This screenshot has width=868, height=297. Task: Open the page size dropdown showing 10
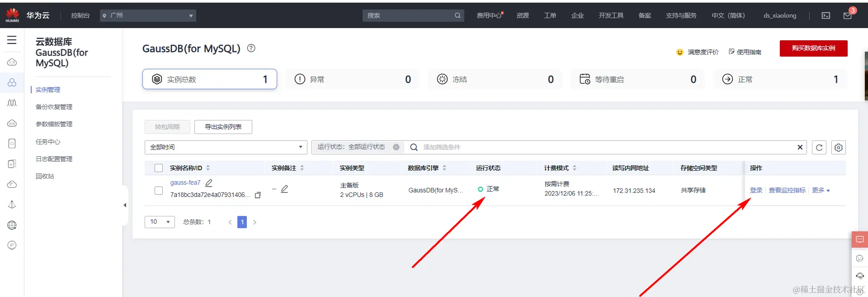point(160,222)
